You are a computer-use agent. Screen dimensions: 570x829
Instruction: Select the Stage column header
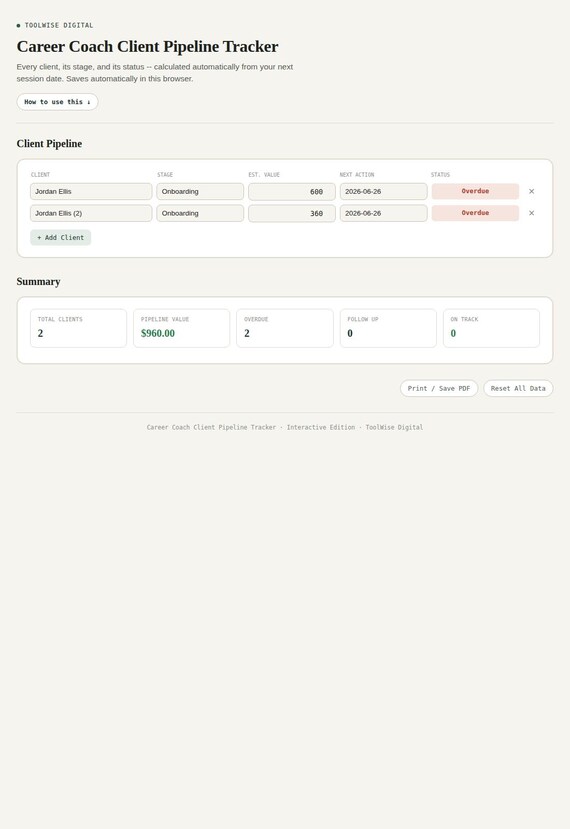point(165,174)
